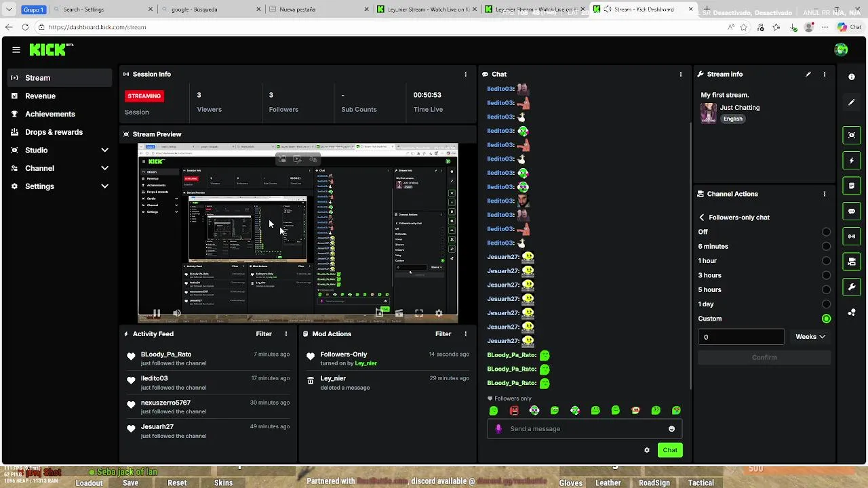Switch to 'Search - Settings' browser tab
The image size is (868, 488).
click(x=104, y=9)
